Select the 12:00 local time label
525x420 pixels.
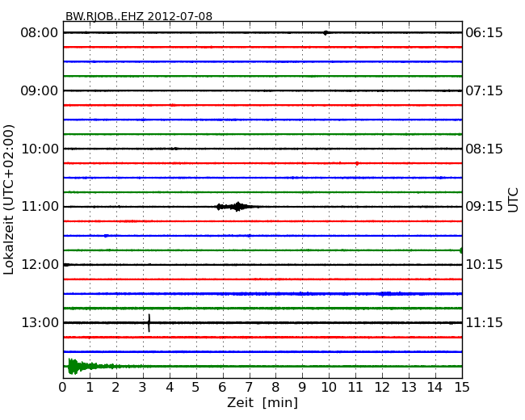[x=40, y=265]
